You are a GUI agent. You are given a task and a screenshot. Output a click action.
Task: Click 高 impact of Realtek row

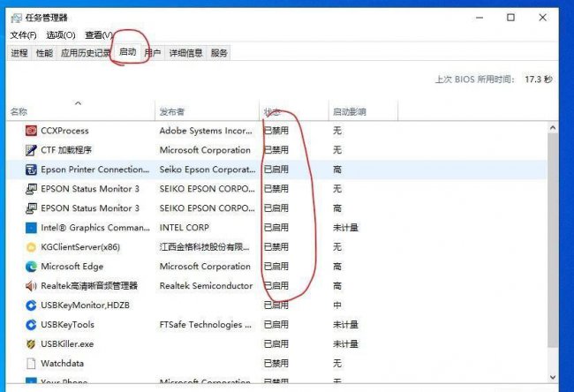pos(337,286)
